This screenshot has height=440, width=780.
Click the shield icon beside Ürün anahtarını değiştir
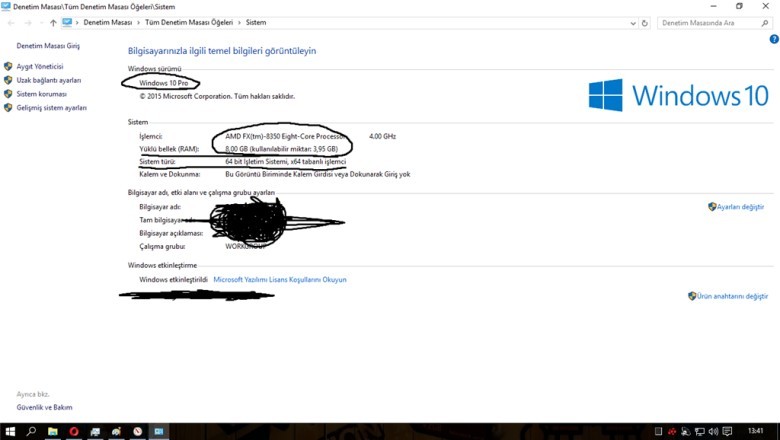(692, 296)
